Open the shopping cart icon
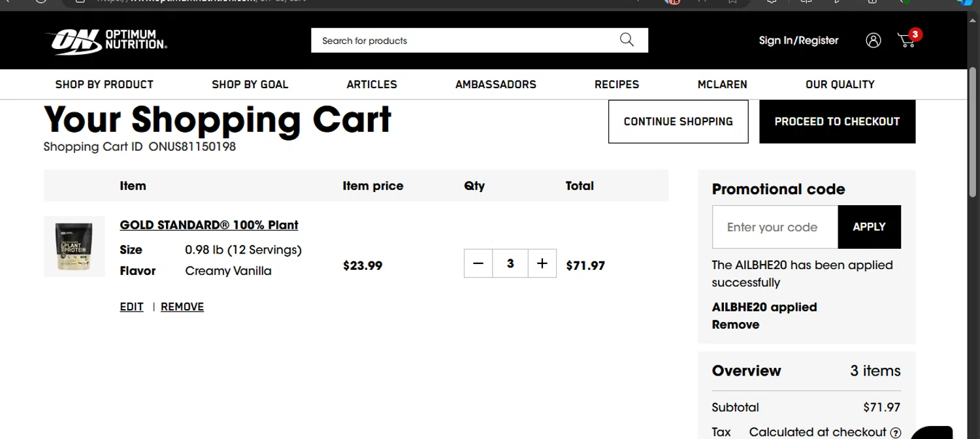Viewport: 980px width, 439px height. tap(907, 41)
